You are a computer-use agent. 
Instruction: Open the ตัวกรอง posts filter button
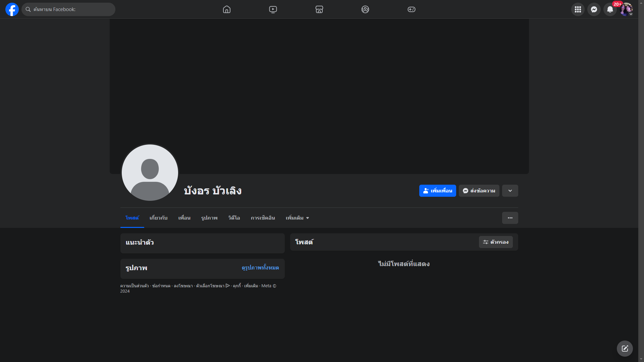click(496, 242)
